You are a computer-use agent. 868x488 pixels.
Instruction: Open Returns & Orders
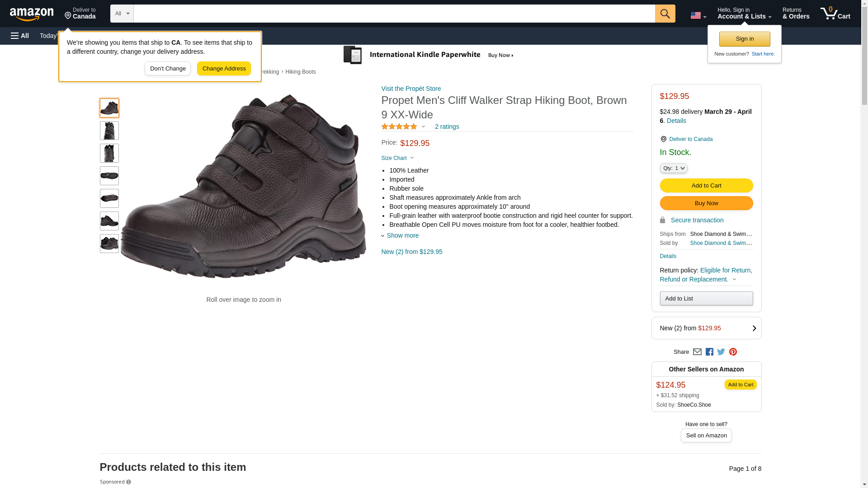click(796, 14)
